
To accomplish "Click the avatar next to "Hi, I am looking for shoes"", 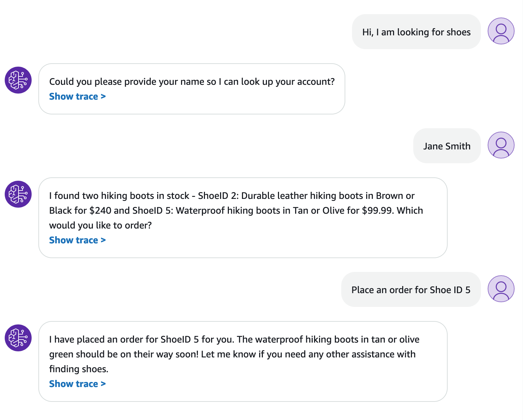I will point(500,31).
